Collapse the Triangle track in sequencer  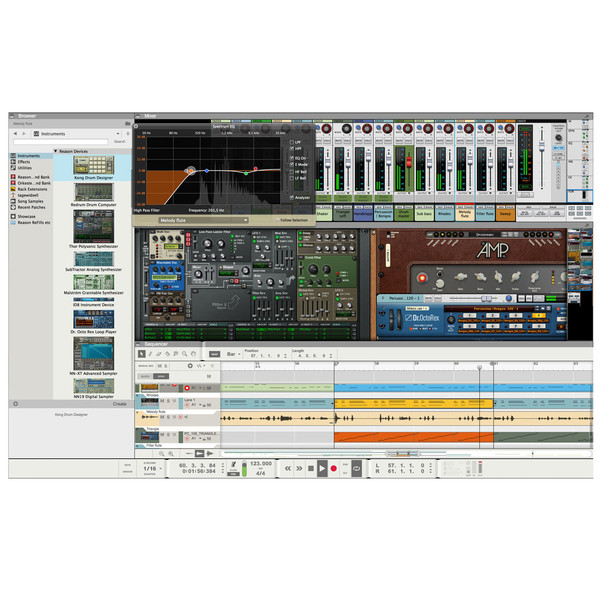[x=138, y=429]
